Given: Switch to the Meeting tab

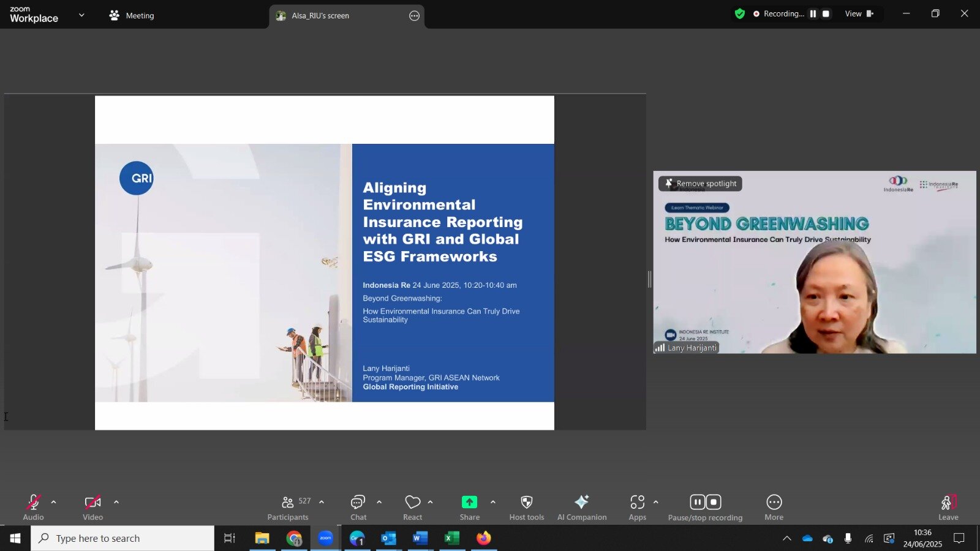Looking at the screenshot, I should [x=132, y=15].
